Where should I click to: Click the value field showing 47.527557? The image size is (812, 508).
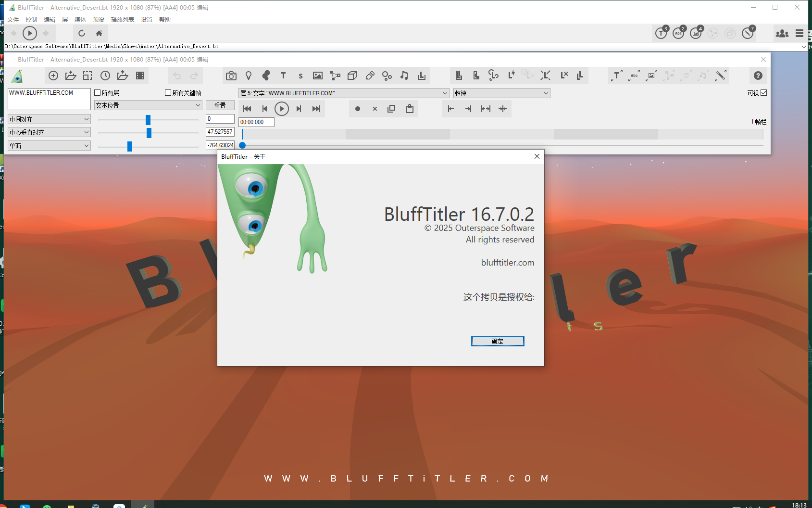(x=220, y=132)
